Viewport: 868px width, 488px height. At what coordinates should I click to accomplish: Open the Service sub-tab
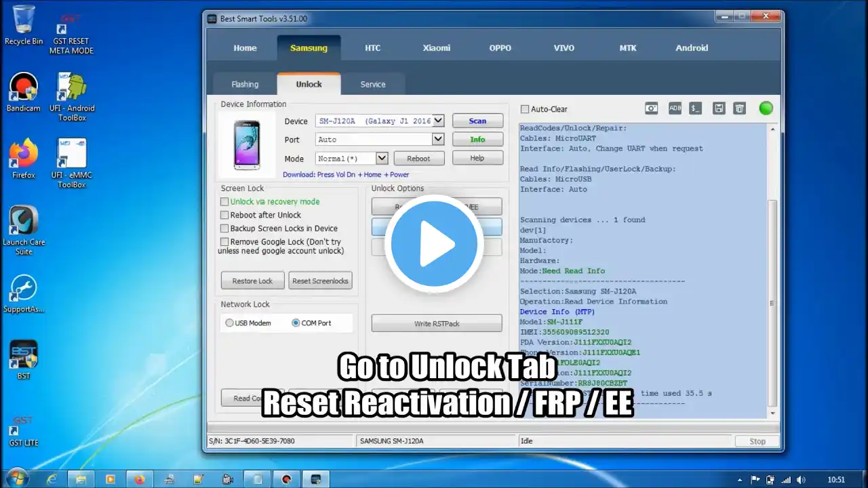tap(372, 84)
